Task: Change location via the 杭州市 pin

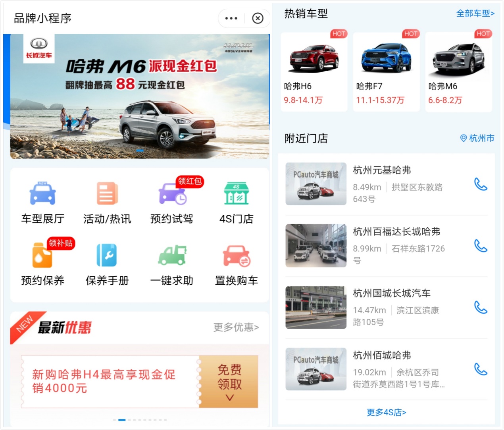Action: click(x=477, y=138)
